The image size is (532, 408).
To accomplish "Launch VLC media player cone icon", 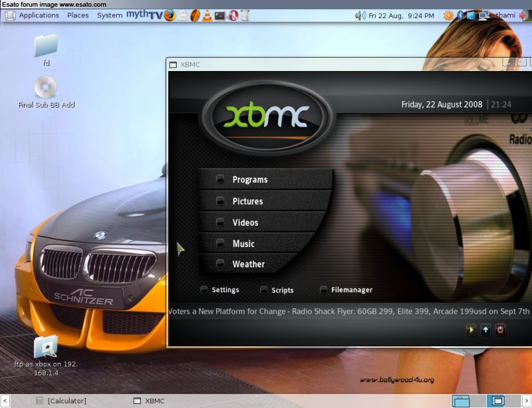I will [207, 15].
